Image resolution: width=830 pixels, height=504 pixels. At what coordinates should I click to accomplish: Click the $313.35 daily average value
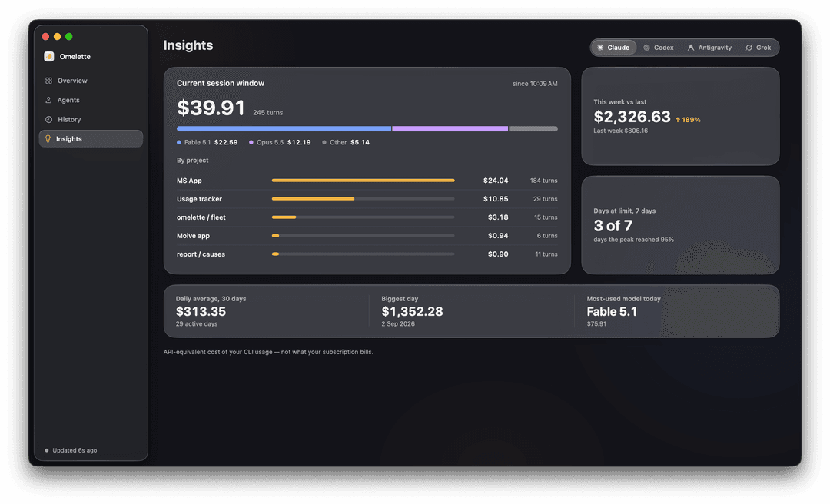(x=201, y=311)
